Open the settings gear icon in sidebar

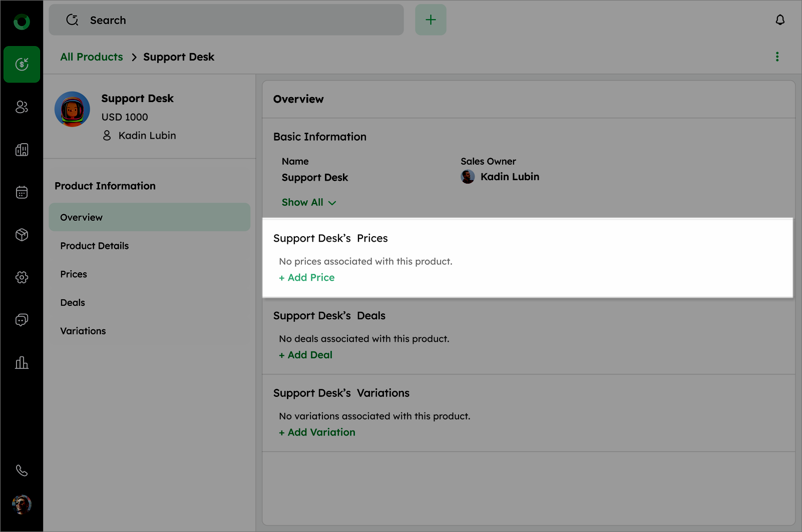(x=22, y=277)
